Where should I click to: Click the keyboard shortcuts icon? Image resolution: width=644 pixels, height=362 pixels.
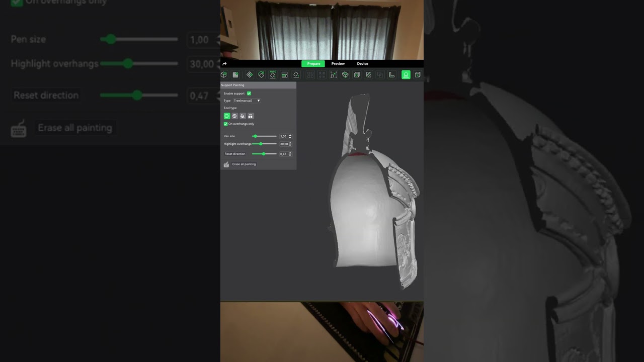(x=226, y=164)
